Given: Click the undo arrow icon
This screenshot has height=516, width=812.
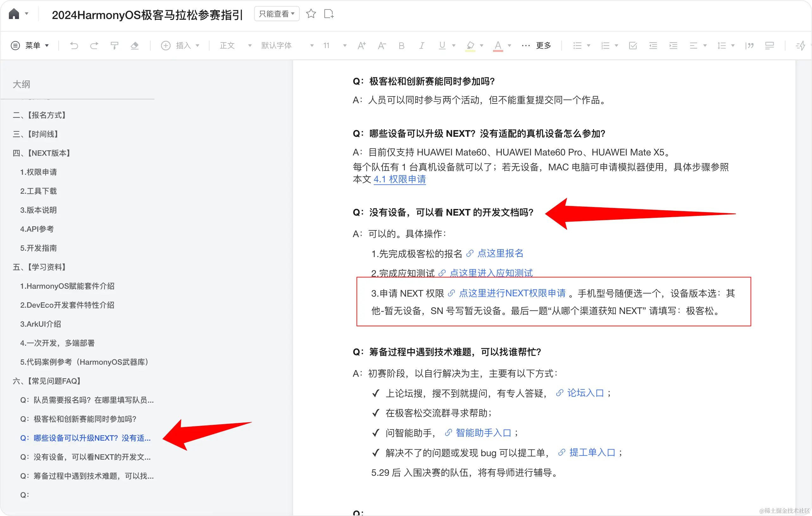Looking at the screenshot, I should 74,45.
